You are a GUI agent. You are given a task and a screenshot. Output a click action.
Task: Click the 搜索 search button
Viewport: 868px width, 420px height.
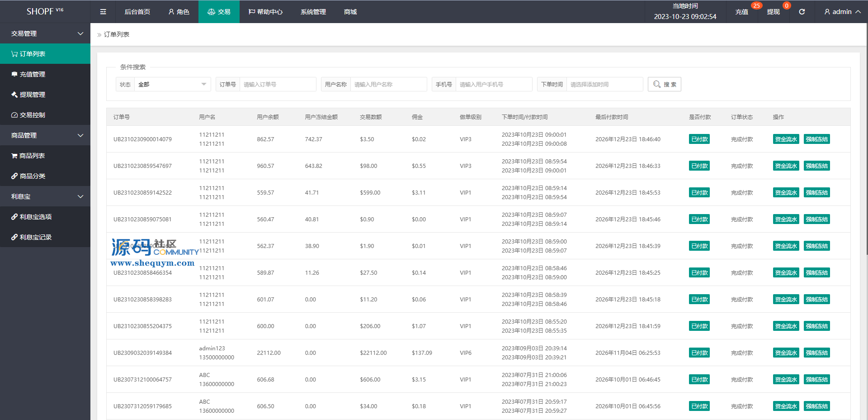[665, 84]
